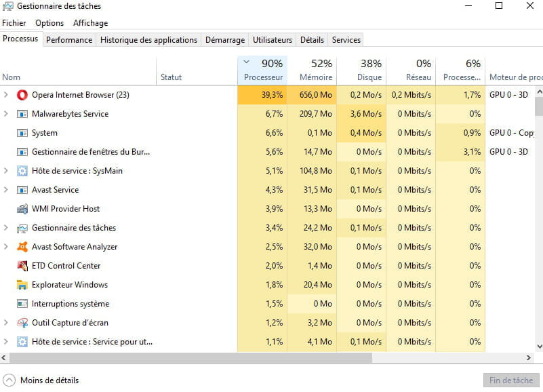The image size is (543, 392).
Task: Click the Interruptions système icon
Action: [22, 304]
